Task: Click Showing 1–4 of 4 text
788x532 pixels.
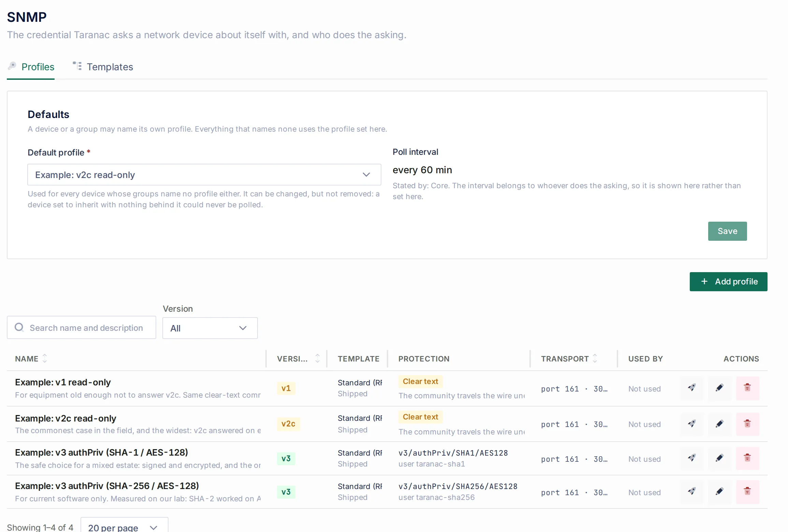Action: click(x=40, y=527)
